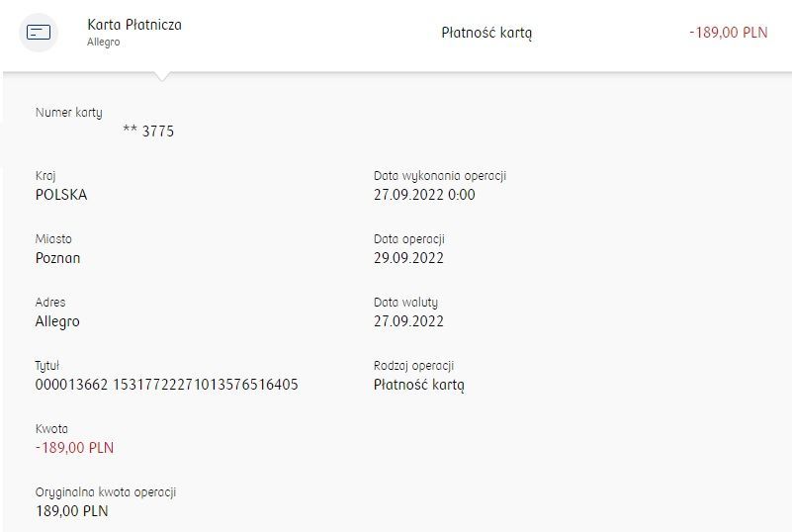
Task: Click the original operation amount 189,00 PLN
Action: click(x=72, y=511)
